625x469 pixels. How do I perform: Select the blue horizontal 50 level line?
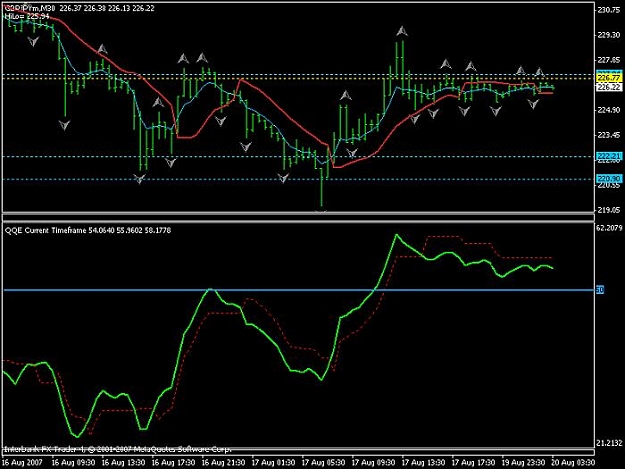299,290
